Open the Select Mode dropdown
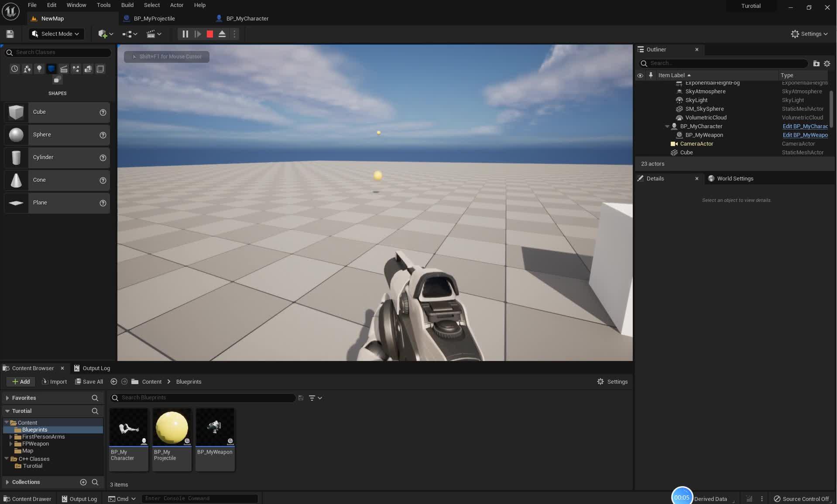 click(56, 34)
